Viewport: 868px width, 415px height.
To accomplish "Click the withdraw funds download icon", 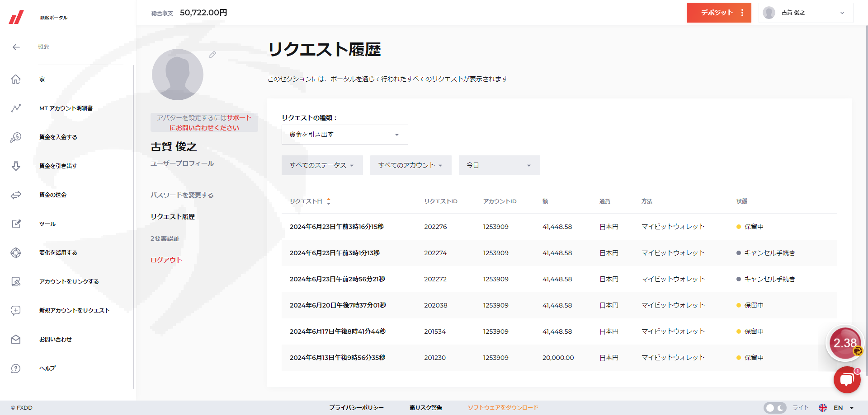I will coord(16,166).
